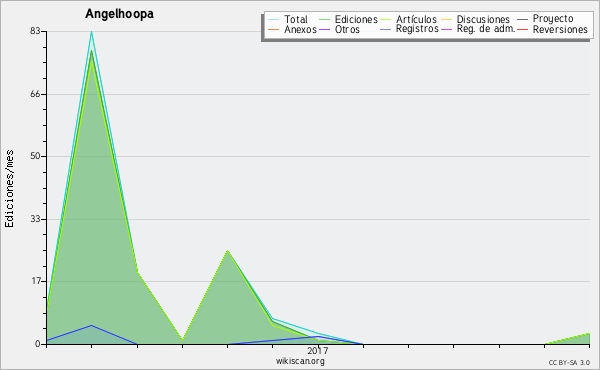
Task: Click the 0 y-axis value
Action: tap(38, 344)
